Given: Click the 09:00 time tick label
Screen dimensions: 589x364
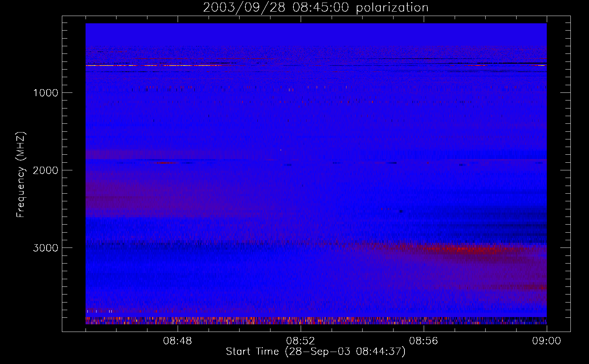Looking at the screenshot, I should [546, 341].
